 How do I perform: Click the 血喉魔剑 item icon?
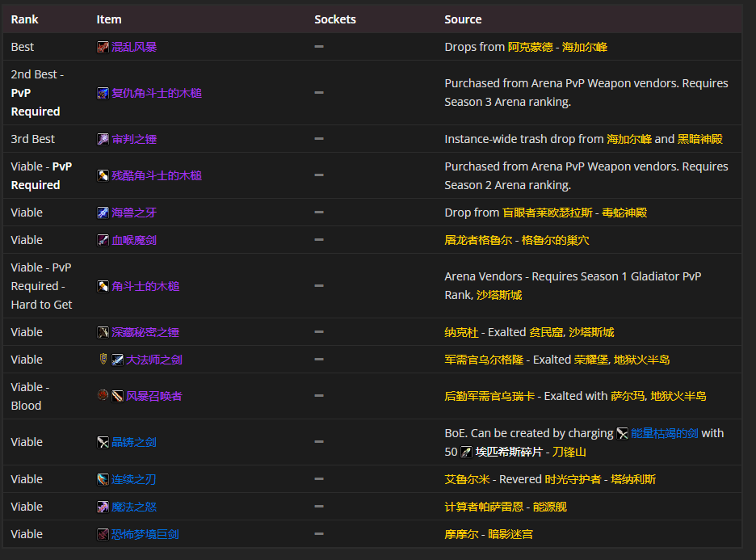(x=103, y=240)
